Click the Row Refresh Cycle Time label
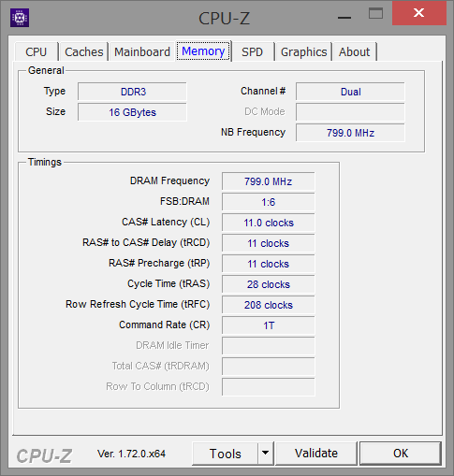This screenshot has height=476, width=454. pos(138,304)
